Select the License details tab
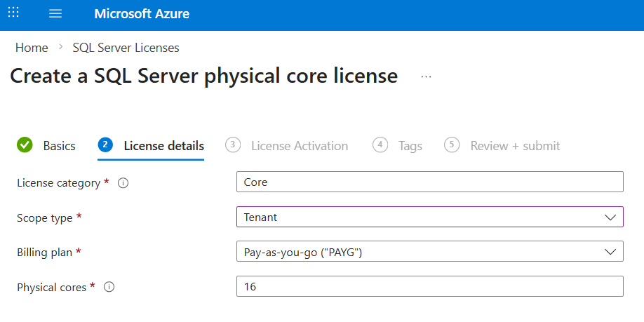 click(x=151, y=145)
